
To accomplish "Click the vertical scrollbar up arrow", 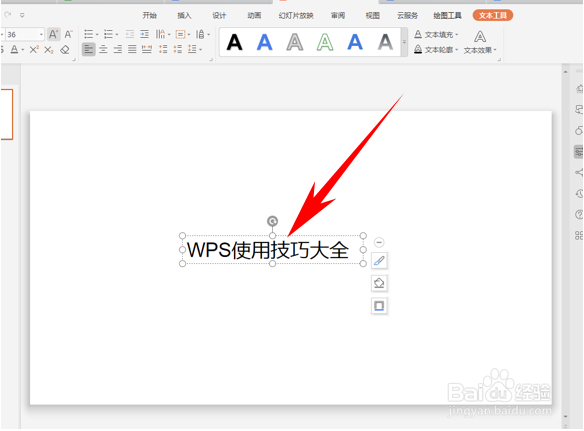I will pos(565,72).
